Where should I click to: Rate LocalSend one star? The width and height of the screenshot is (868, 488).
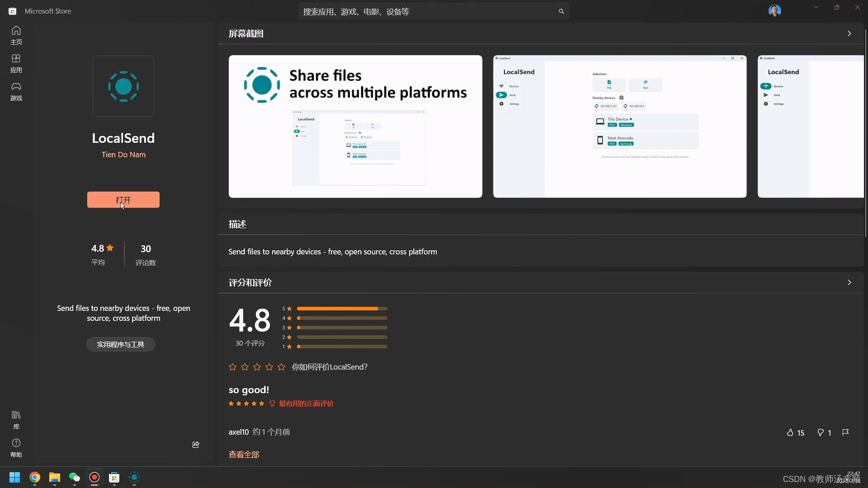click(x=232, y=367)
